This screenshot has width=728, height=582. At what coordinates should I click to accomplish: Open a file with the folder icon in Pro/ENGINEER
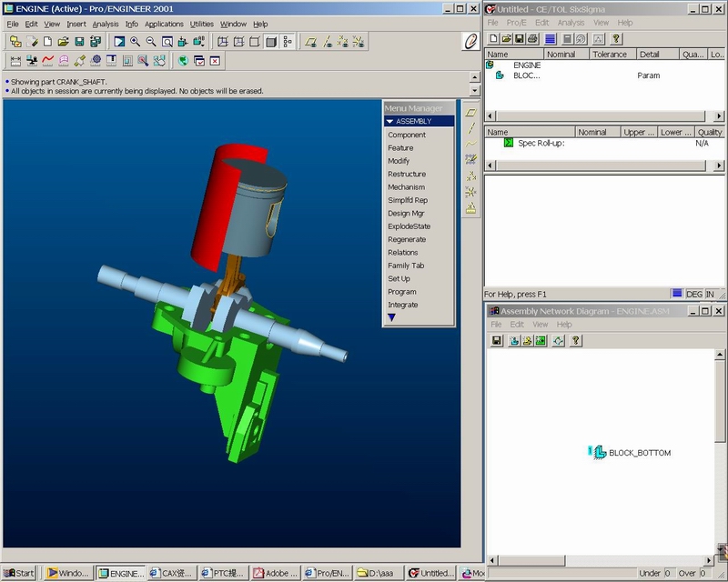(x=63, y=42)
